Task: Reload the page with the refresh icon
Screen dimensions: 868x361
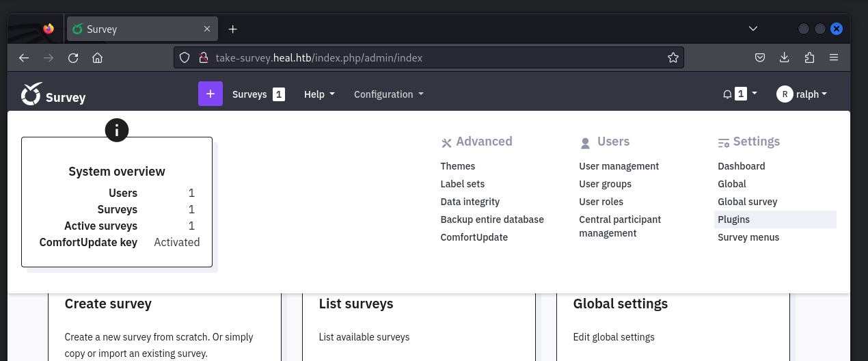Action: click(x=73, y=58)
